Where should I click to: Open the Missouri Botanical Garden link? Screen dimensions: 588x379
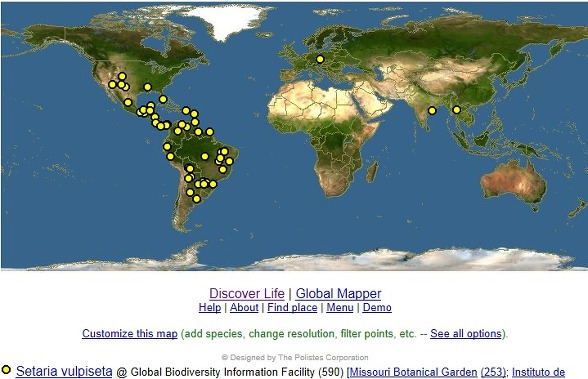[x=414, y=372]
